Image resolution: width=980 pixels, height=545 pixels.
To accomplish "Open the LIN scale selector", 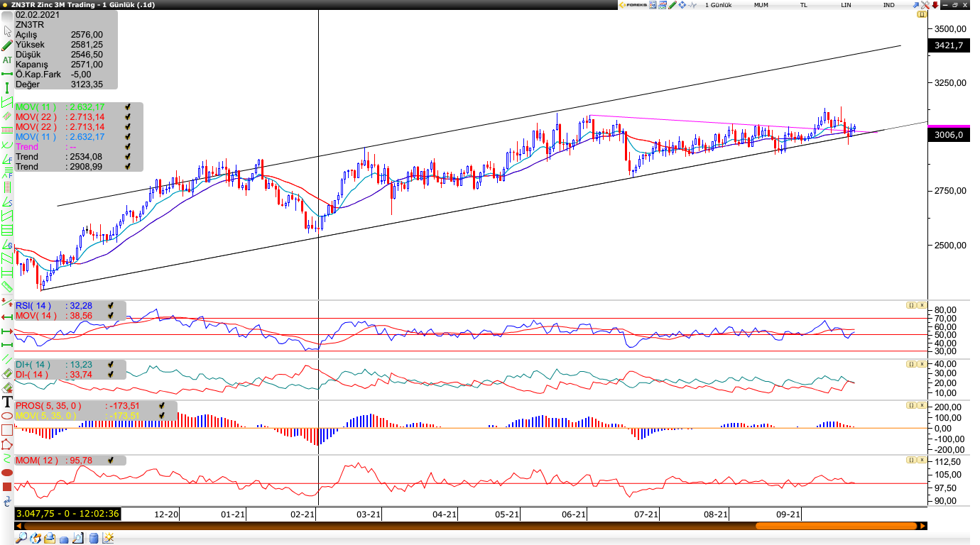I will point(846,5).
